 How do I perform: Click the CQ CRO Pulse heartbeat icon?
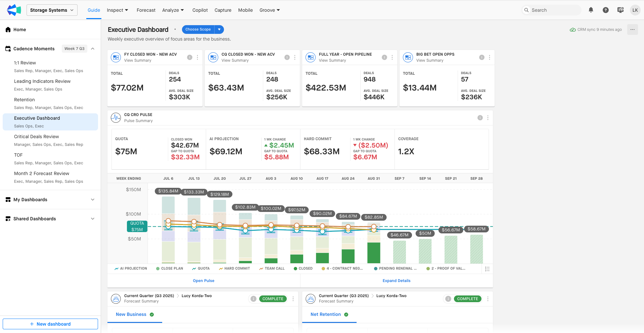point(116,118)
